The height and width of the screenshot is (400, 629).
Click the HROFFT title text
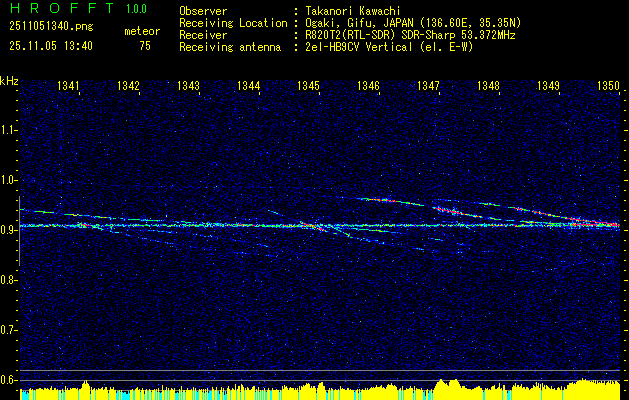click(61, 8)
